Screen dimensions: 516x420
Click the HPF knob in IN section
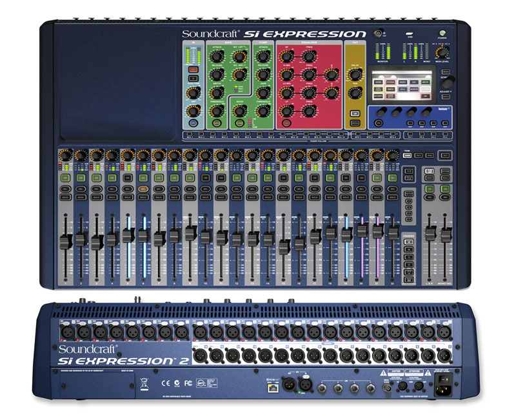pos(193,111)
